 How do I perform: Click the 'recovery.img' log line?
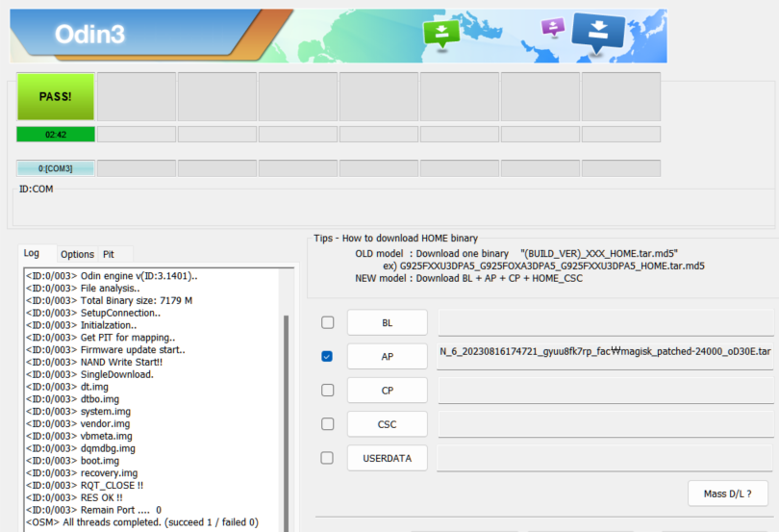pos(82,472)
